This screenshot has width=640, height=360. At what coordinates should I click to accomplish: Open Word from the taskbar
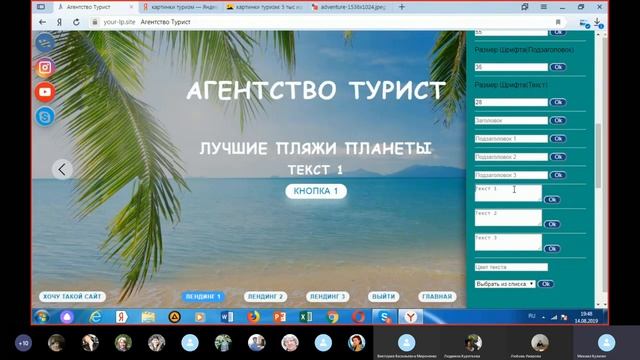point(227,317)
